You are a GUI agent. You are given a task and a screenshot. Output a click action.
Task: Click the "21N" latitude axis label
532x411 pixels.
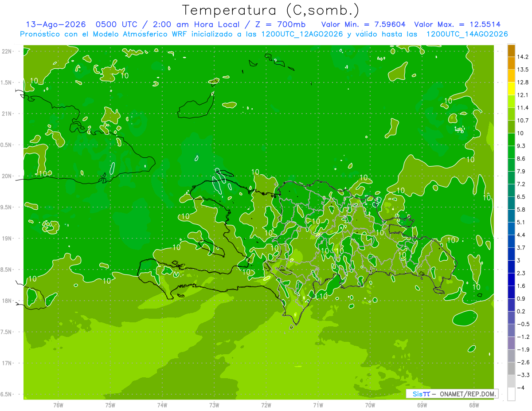7,114
